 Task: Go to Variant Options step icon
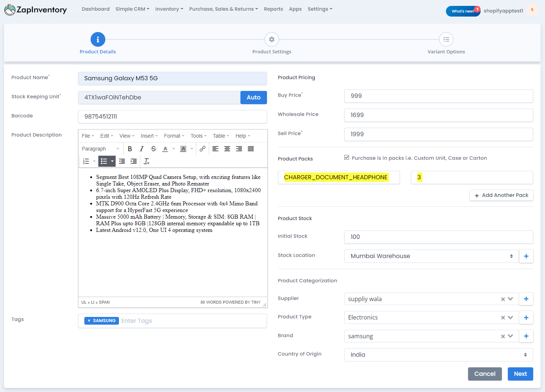(446, 39)
